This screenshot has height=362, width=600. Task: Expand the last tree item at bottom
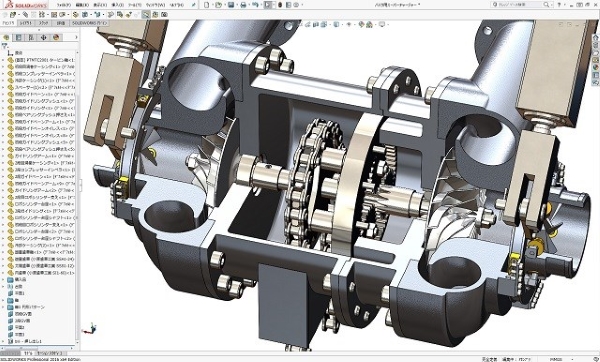point(3,341)
